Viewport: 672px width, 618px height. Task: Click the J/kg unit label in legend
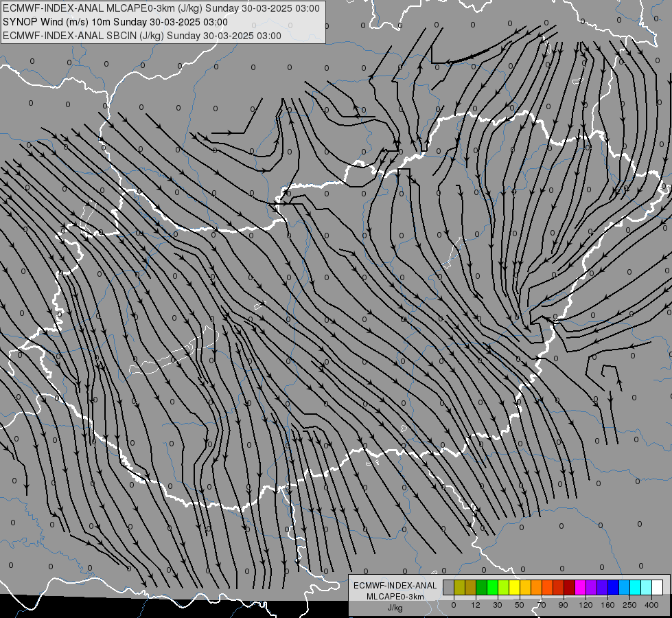click(395, 608)
